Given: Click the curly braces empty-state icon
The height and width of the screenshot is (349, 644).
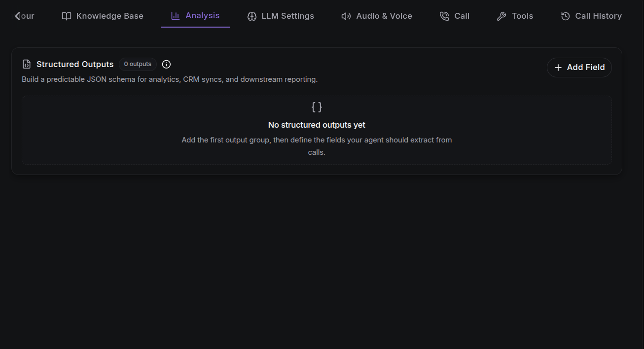Looking at the screenshot, I should tap(317, 107).
